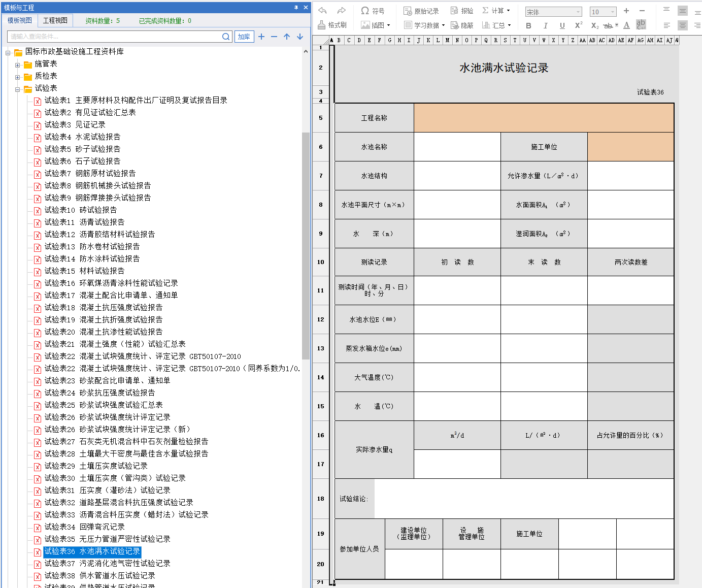
Task: Click the orange 工程名称 input cell
Action: click(x=544, y=118)
